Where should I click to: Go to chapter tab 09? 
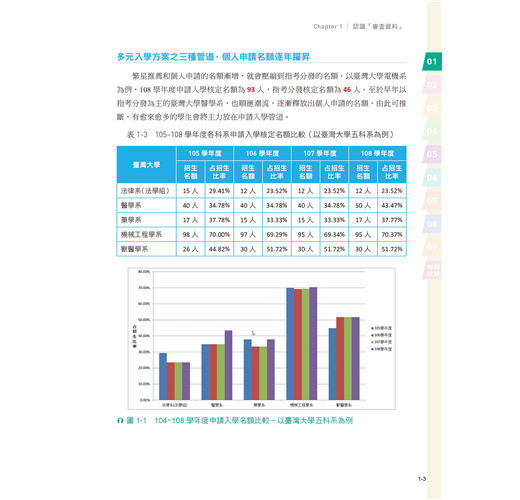(432, 247)
